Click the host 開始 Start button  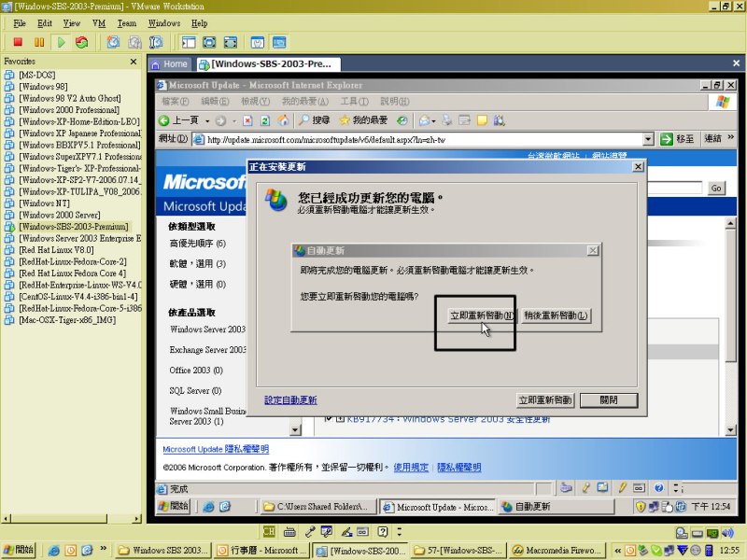pos(19,550)
